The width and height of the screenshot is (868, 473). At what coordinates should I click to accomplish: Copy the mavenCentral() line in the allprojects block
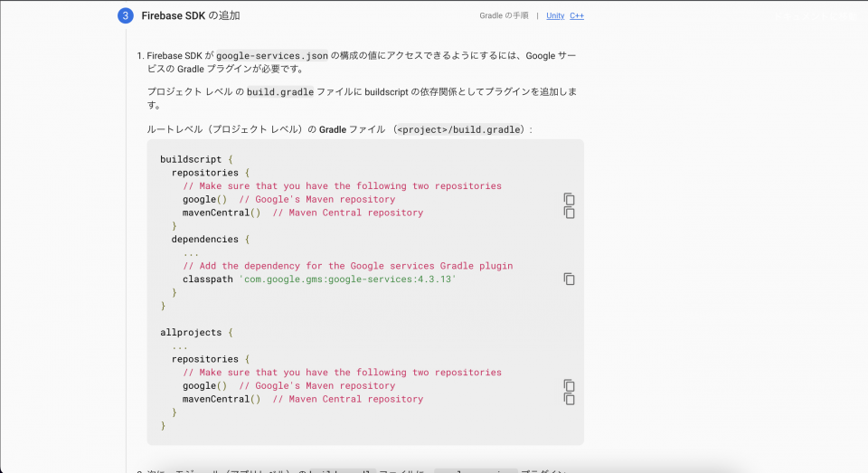(569, 399)
